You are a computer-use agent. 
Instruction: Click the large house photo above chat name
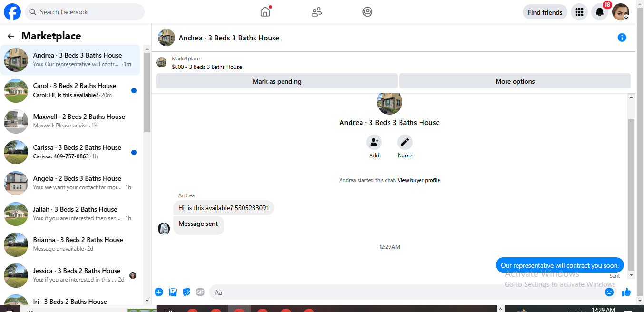click(x=390, y=104)
